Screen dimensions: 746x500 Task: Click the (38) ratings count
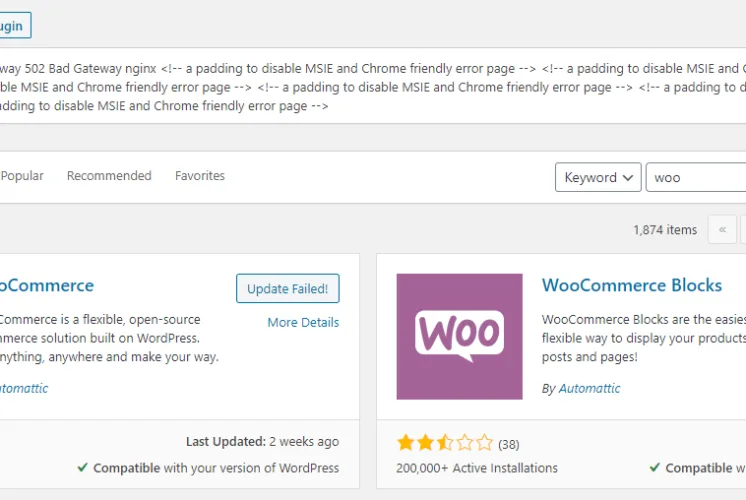point(509,444)
